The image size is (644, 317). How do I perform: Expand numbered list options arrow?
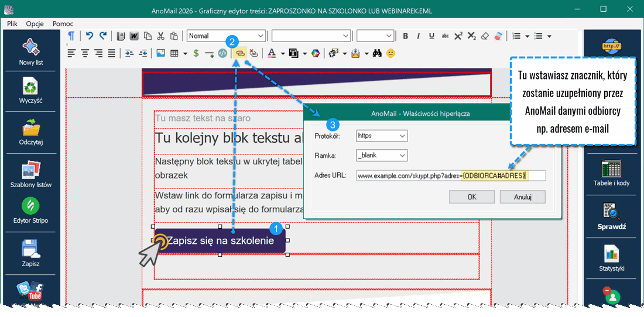click(527, 36)
